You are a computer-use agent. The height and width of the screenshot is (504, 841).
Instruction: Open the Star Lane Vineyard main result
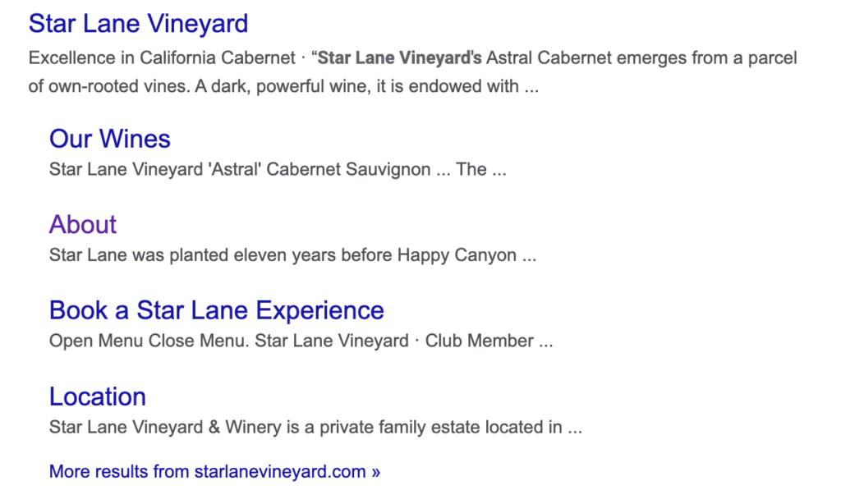pos(138,24)
